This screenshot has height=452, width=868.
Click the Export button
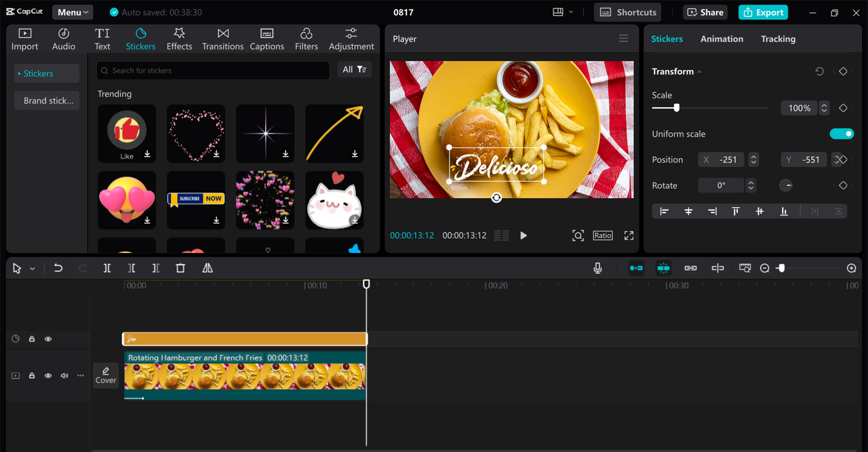coord(763,12)
